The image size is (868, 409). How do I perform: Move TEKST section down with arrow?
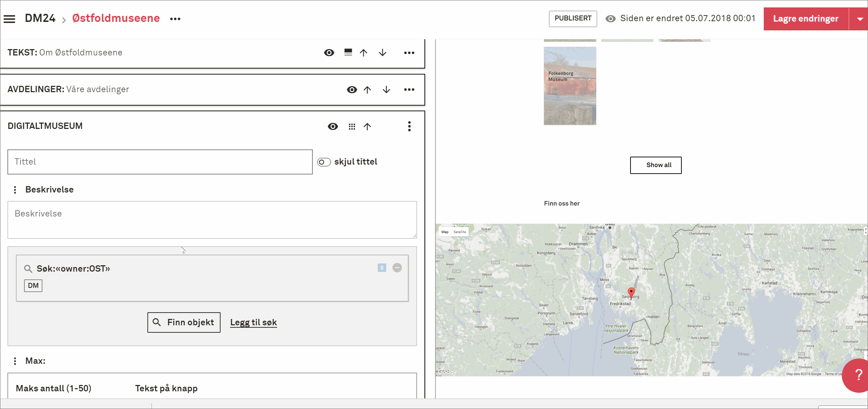click(x=382, y=53)
